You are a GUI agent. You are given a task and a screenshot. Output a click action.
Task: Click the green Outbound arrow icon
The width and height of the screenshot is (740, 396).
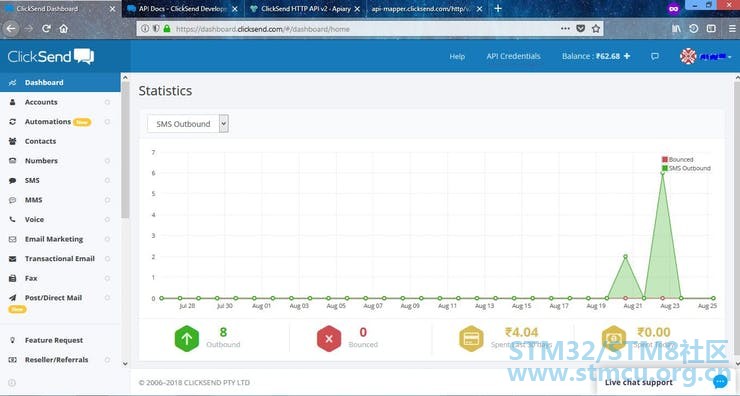click(x=187, y=338)
